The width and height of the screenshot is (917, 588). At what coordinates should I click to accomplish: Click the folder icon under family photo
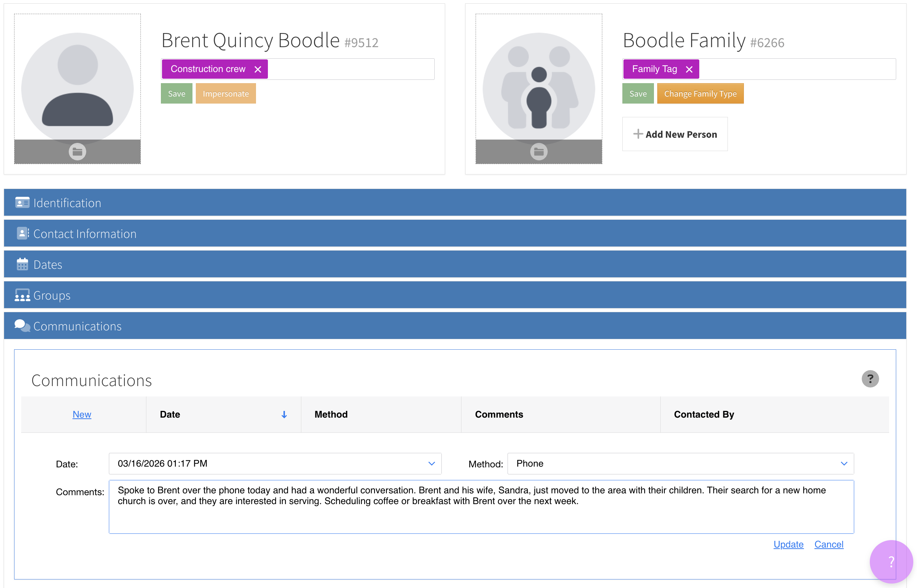(x=539, y=152)
